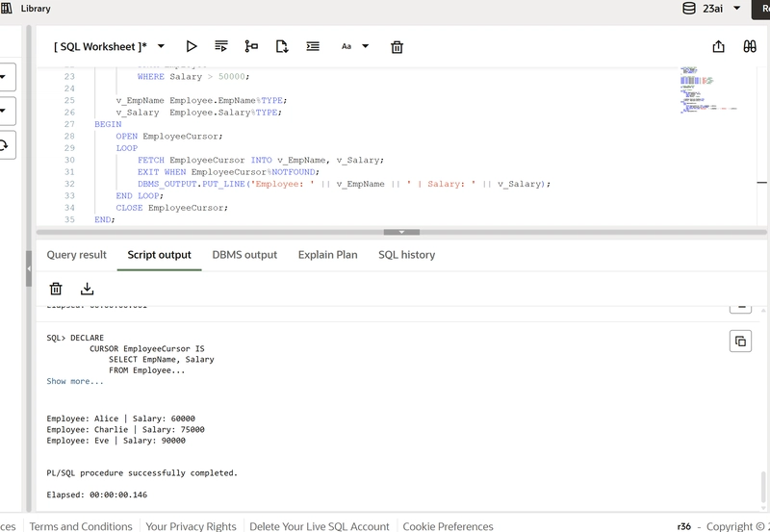The height and width of the screenshot is (532, 770).
Task: Clear script output with trash icon
Action: point(56,289)
